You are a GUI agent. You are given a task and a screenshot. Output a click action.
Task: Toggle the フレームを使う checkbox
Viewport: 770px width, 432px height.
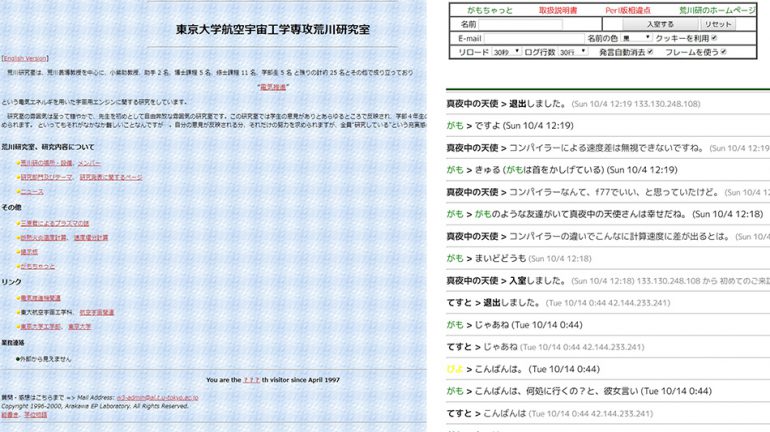pyautogui.click(x=723, y=52)
